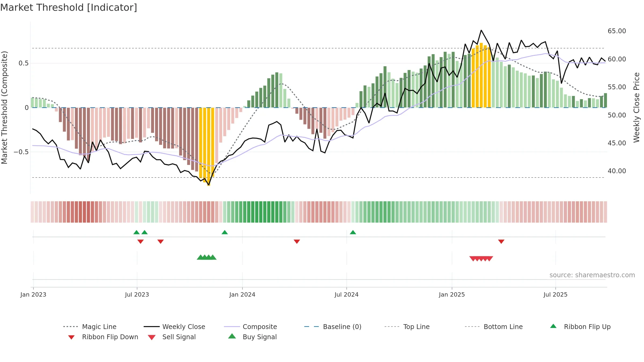This screenshot has width=644, height=362.
Task: Click the Jul 2024 x-axis label
Action: point(346,295)
